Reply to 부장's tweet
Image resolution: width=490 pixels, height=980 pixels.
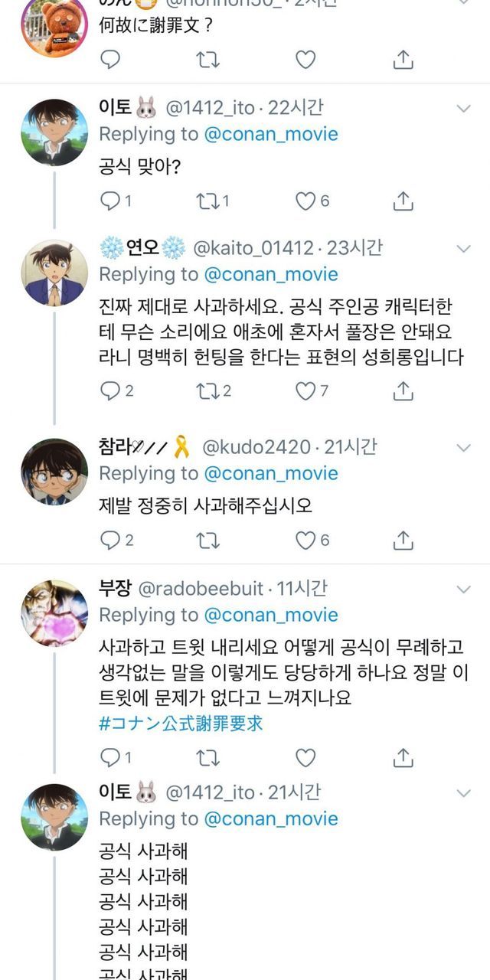(x=111, y=758)
